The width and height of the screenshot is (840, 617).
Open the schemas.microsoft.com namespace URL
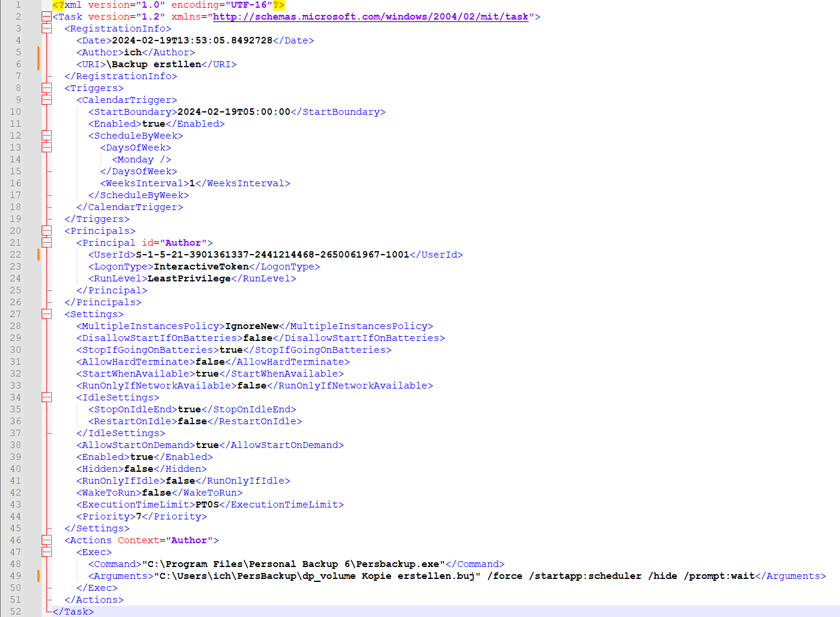pyautogui.click(x=371, y=17)
